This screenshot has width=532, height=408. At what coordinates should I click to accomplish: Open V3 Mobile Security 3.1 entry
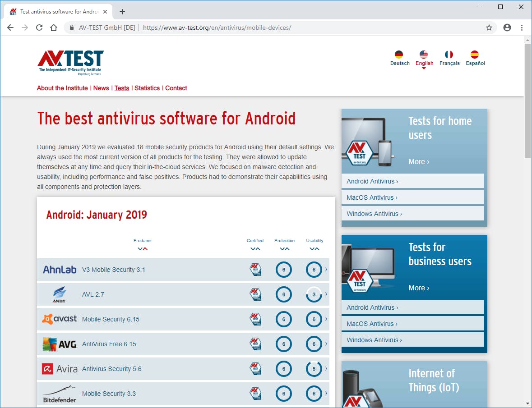pos(114,270)
